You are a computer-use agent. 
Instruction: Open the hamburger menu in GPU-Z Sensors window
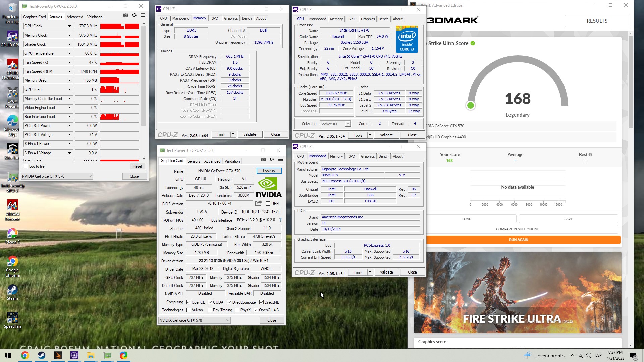(x=143, y=15)
